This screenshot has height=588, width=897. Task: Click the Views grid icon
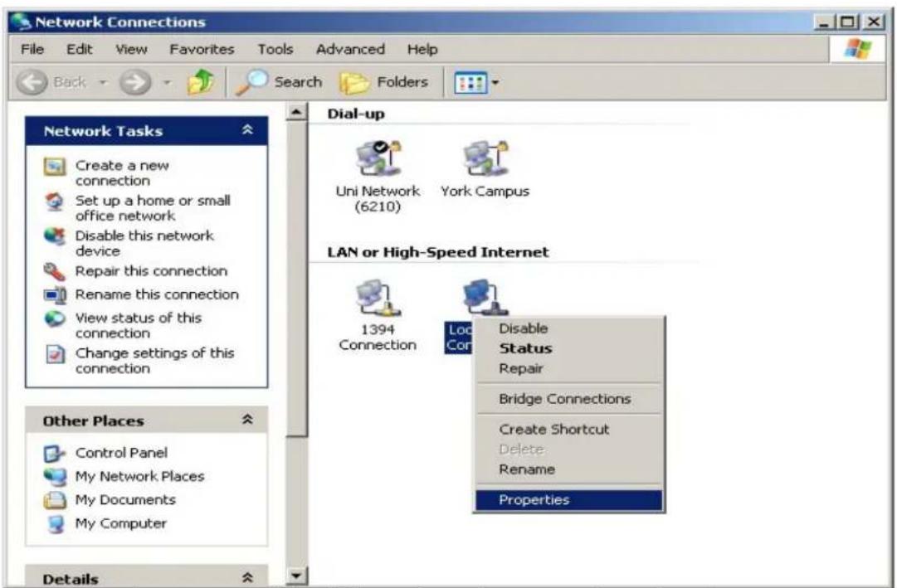click(470, 83)
